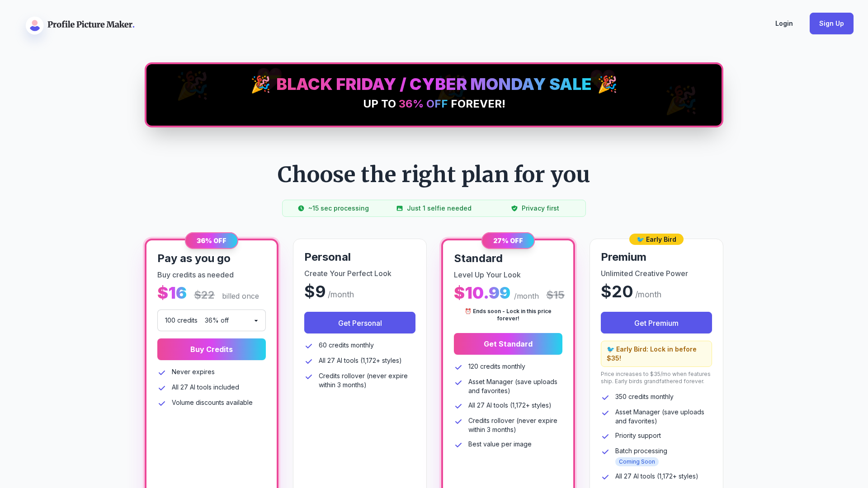The height and width of the screenshot is (488, 868).
Task: Click the Profile Picture Maker logo icon
Action: coord(35,25)
